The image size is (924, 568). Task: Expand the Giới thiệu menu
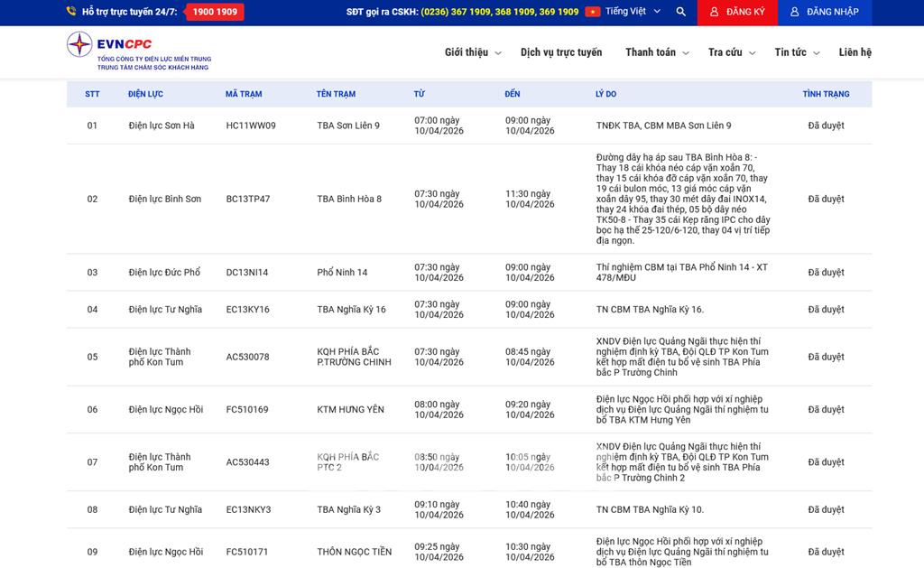[472, 52]
